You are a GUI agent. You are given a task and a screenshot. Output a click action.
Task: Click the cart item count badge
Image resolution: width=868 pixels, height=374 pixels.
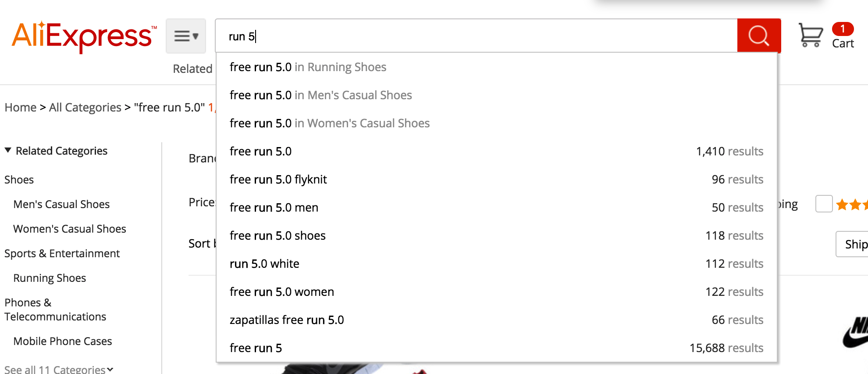coord(843,29)
